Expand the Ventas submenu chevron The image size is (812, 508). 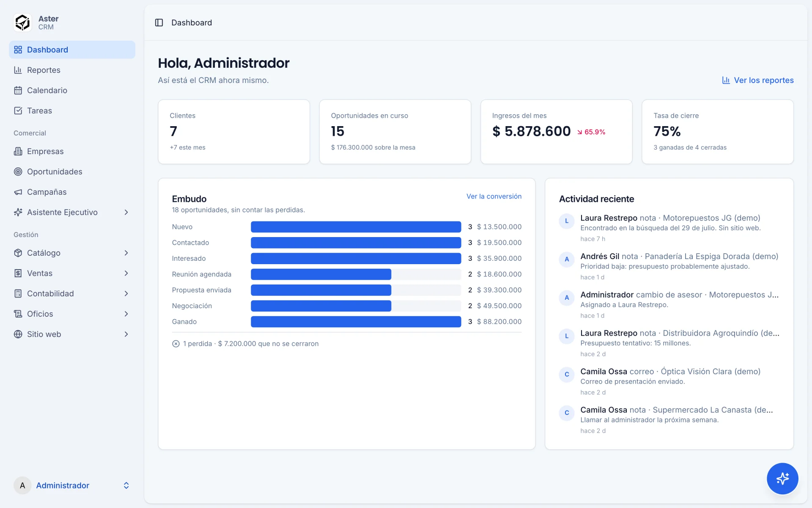(126, 273)
